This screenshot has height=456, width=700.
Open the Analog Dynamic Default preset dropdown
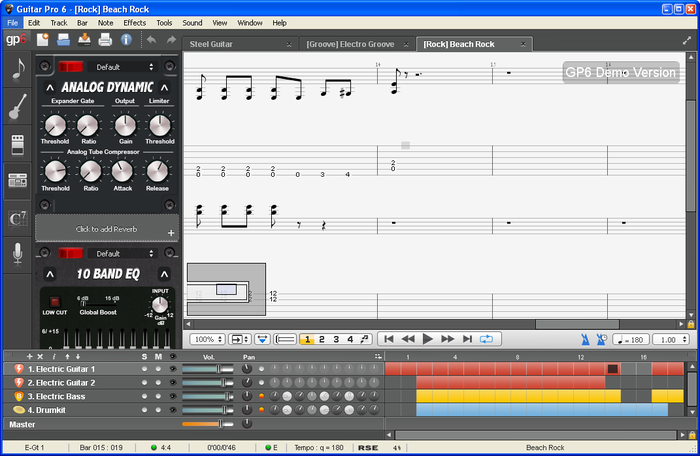click(x=121, y=67)
